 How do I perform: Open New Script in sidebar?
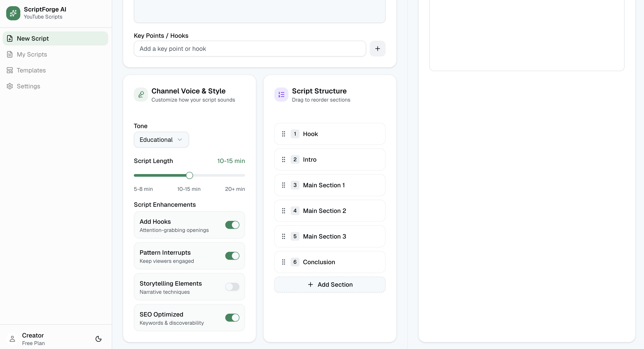pyautogui.click(x=55, y=38)
